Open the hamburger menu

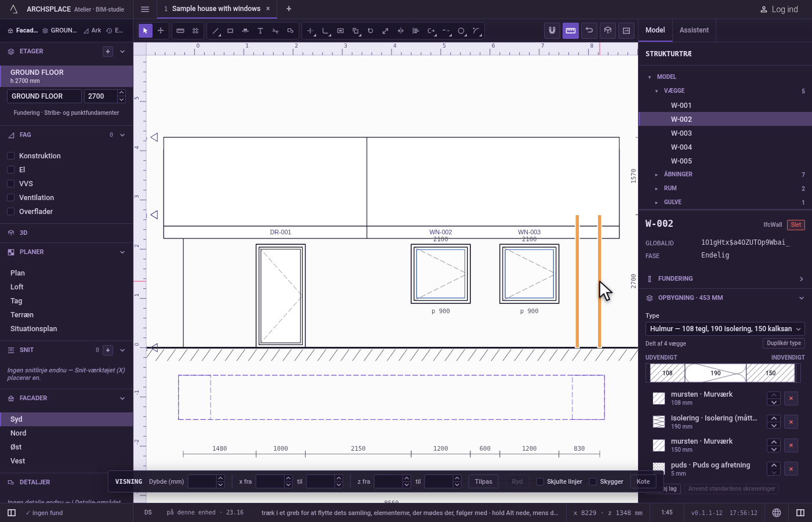(145, 9)
